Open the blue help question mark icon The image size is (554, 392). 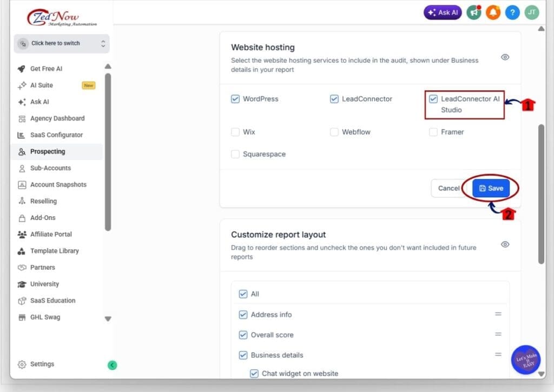pos(512,13)
